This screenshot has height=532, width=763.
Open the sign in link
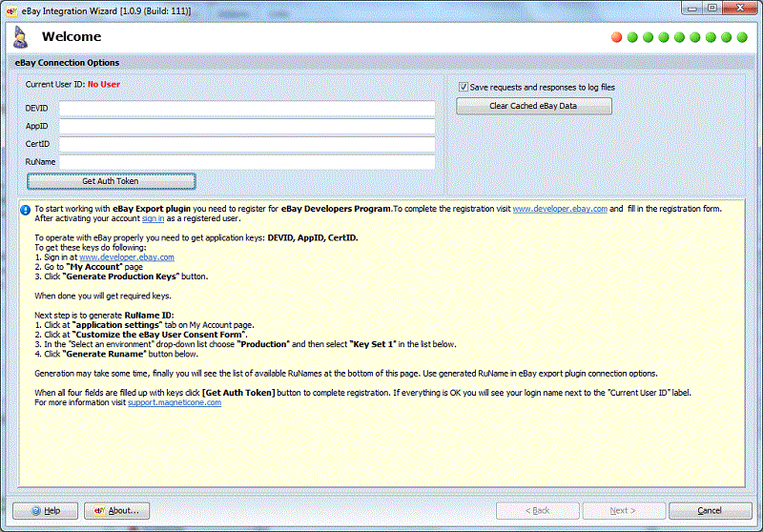(x=153, y=219)
